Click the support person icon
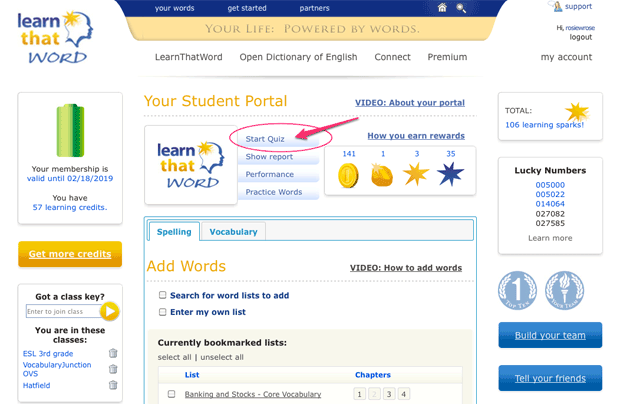630x404 pixels. [x=556, y=6]
